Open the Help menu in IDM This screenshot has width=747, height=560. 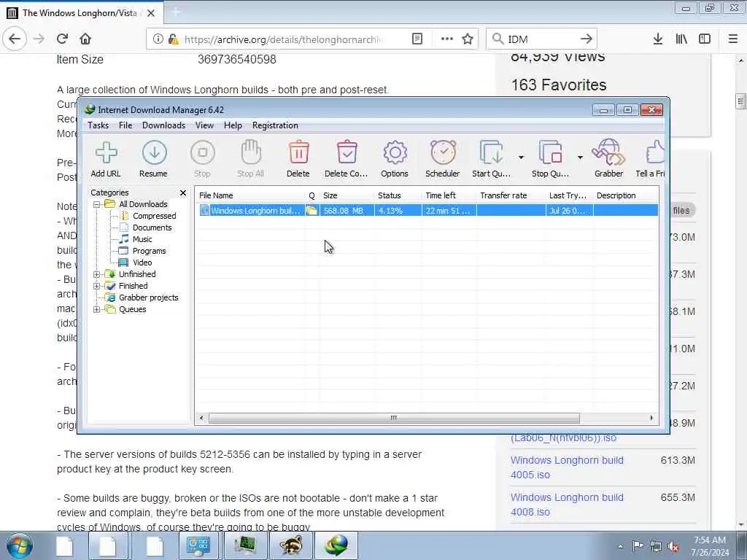pyautogui.click(x=233, y=125)
